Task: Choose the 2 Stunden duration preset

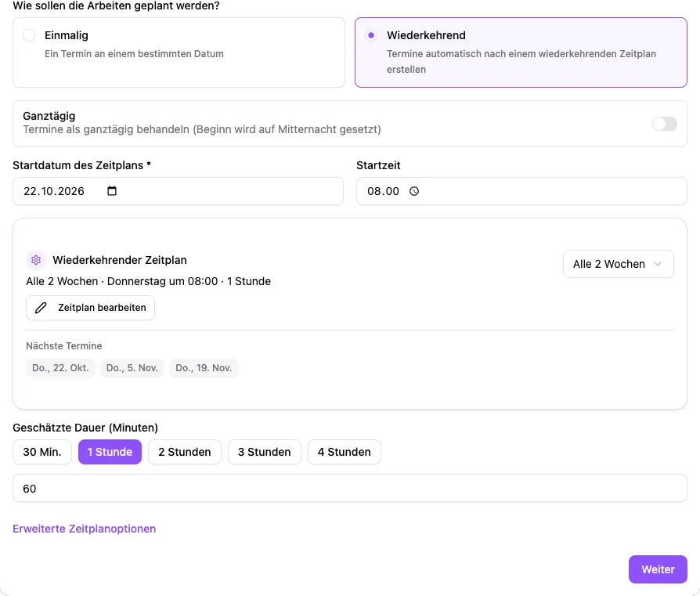Action: 184,452
